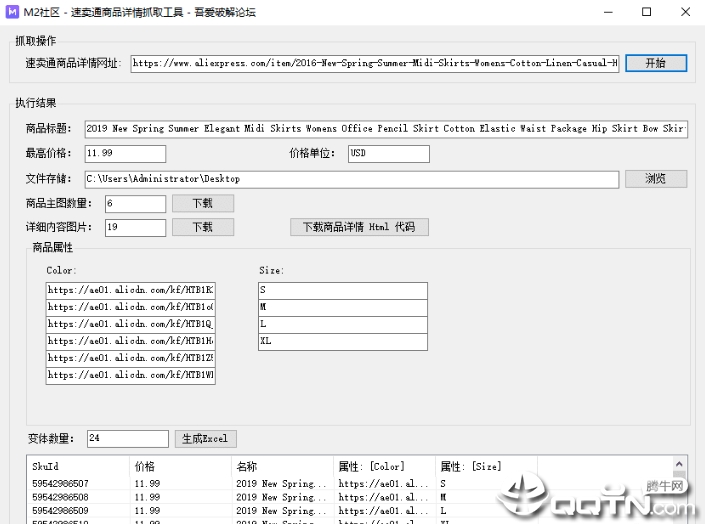Click the main image count field showing 6

(135, 204)
